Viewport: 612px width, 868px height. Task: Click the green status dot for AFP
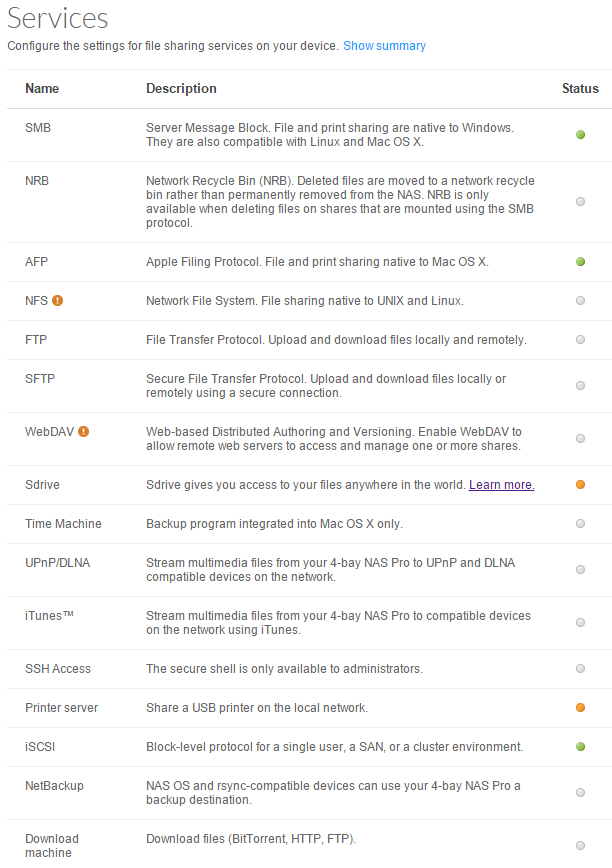[580, 261]
